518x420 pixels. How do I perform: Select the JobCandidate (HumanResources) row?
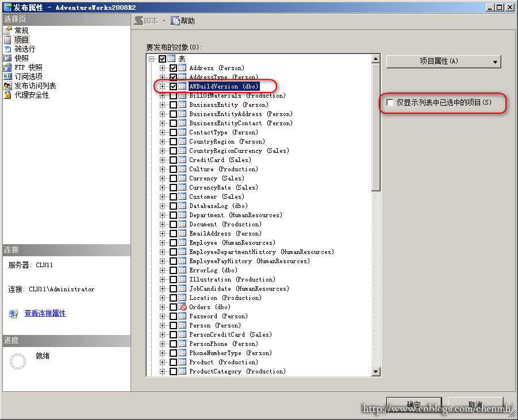tap(239, 288)
